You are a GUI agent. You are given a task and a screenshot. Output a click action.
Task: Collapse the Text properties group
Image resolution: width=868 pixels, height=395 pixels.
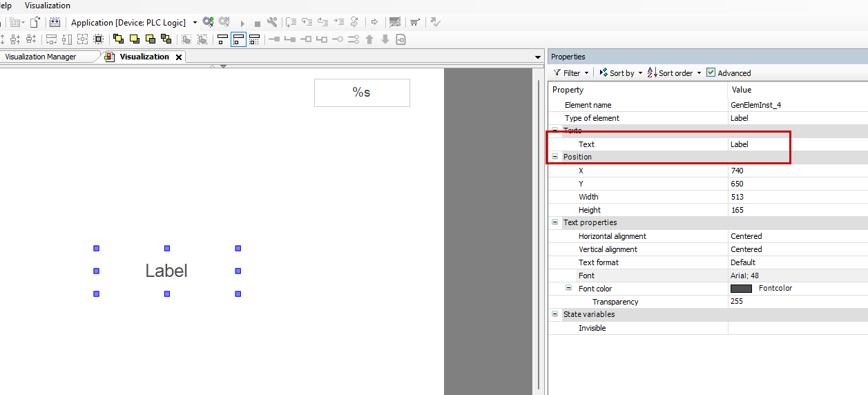click(x=554, y=222)
